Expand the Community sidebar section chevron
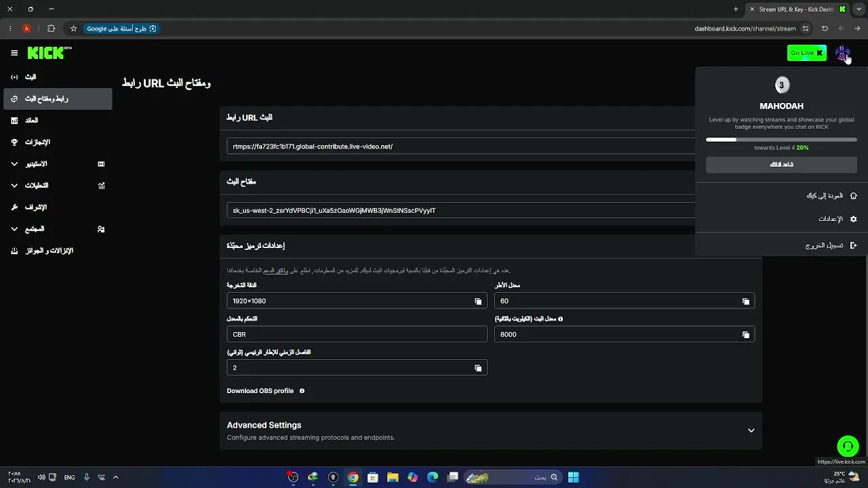Viewport: 868px width, 488px height. (x=14, y=229)
